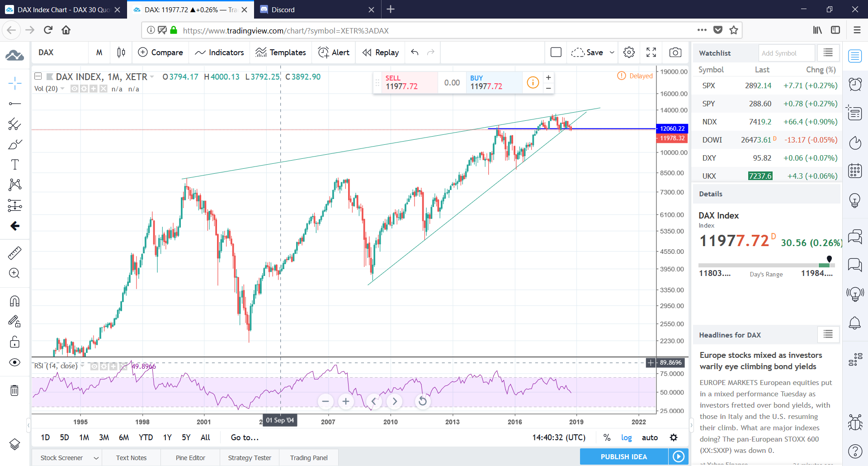The height and width of the screenshot is (466, 868).
Task: Open the remove drawings trash icon
Action: coord(15,390)
